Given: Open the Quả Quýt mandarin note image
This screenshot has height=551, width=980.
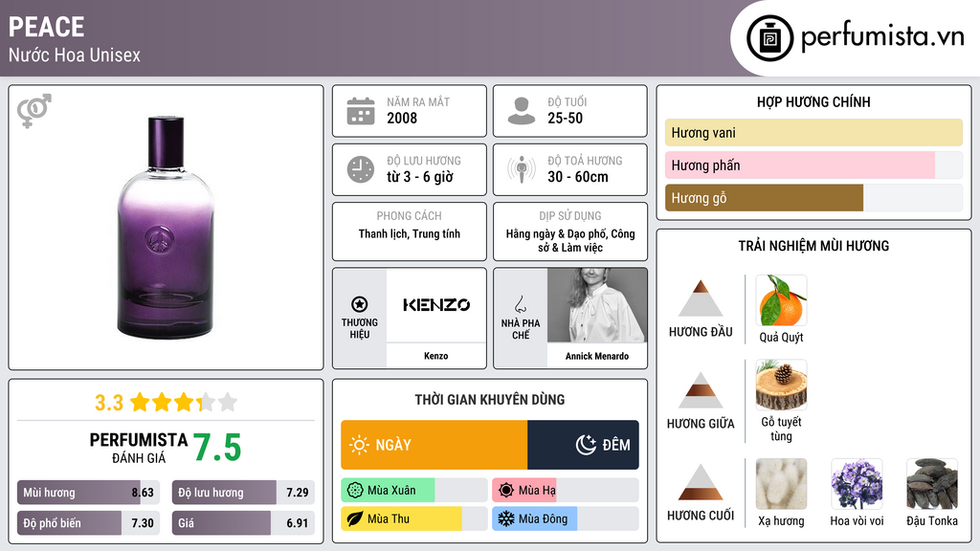Looking at the screenshot, I should pos(781,300).
